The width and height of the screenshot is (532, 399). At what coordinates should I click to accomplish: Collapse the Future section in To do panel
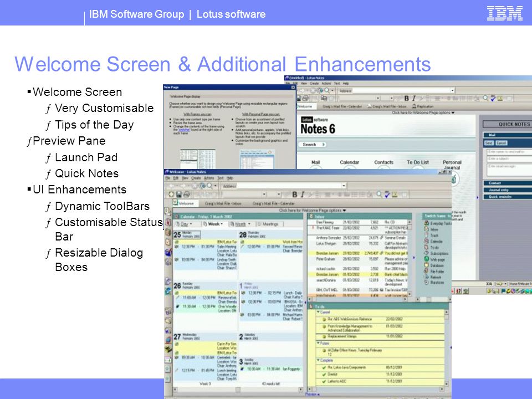click(318, 343)
